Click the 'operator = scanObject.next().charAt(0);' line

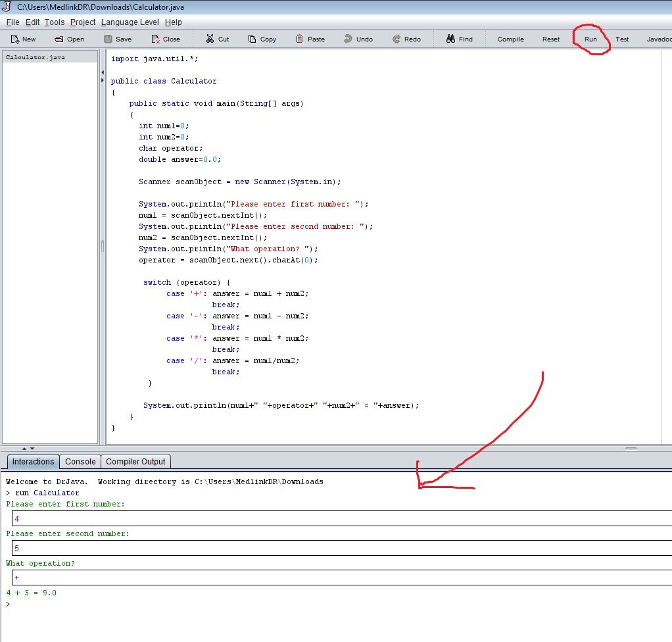click(228, 260)
